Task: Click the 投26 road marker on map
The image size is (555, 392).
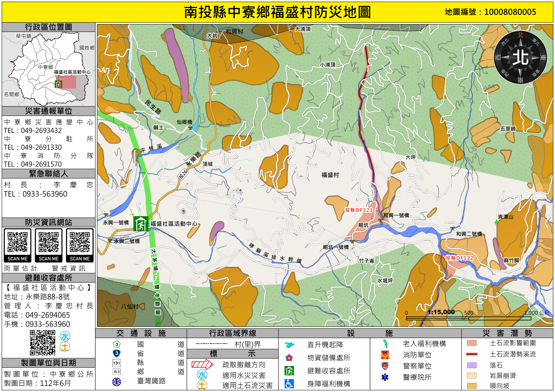Action: 183,174
